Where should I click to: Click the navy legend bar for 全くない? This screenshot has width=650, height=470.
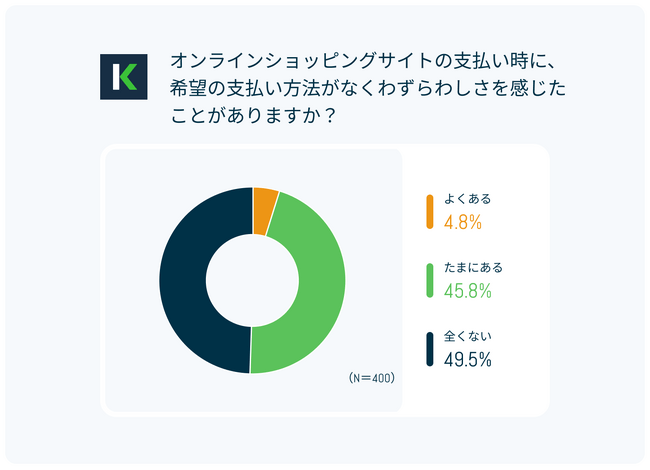pyautogui.click(x=430, y=349)
